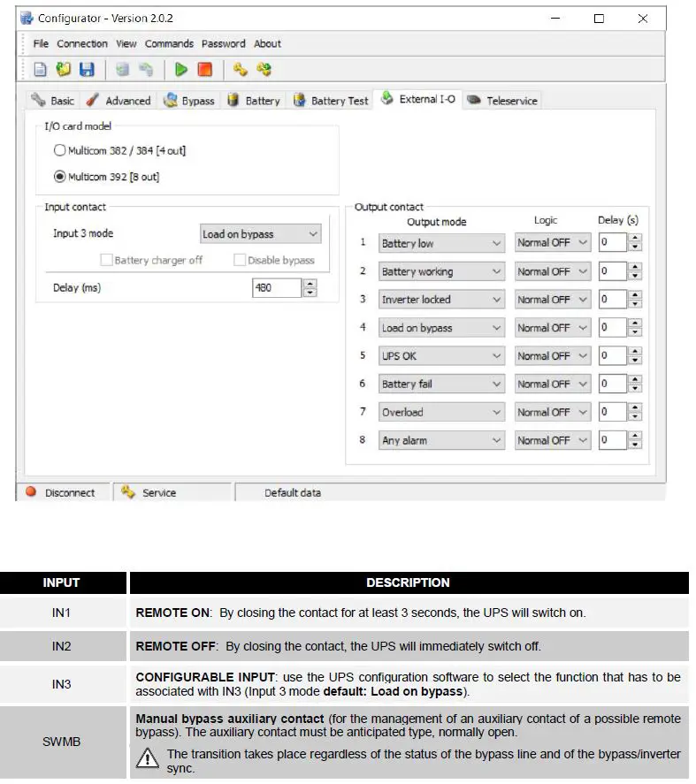Image resolution: width=696 pixels, height=784 pixels.
Task: Select Multicom 382 / 384 [4 out] radio
Action: [x=59, y=150]
